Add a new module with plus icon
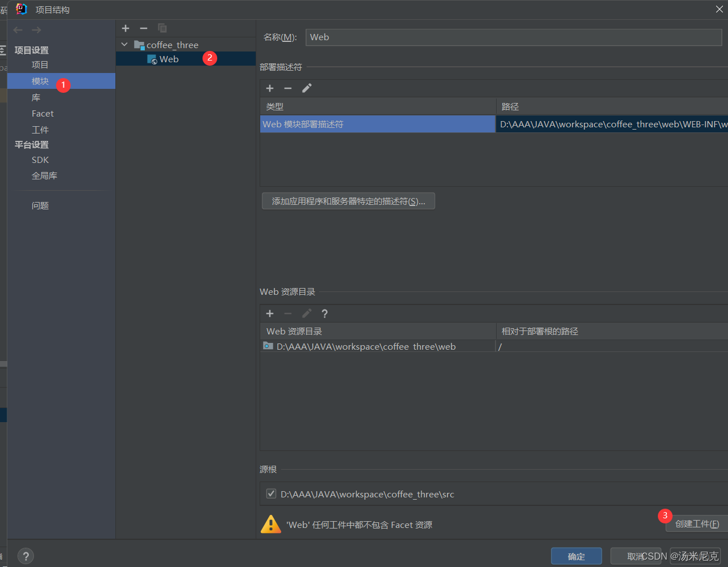The width and height of the screenshot is (728, 567). (x=126, y=28)
